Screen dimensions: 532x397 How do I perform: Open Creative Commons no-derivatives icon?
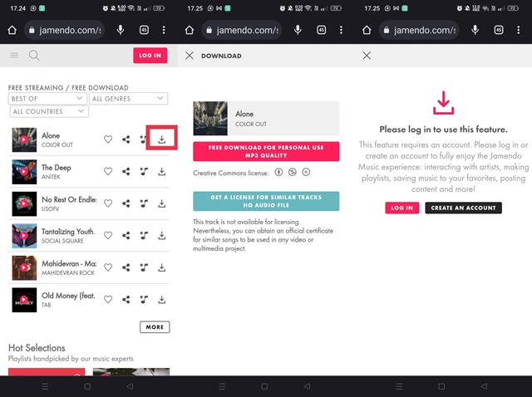[306, 172]
